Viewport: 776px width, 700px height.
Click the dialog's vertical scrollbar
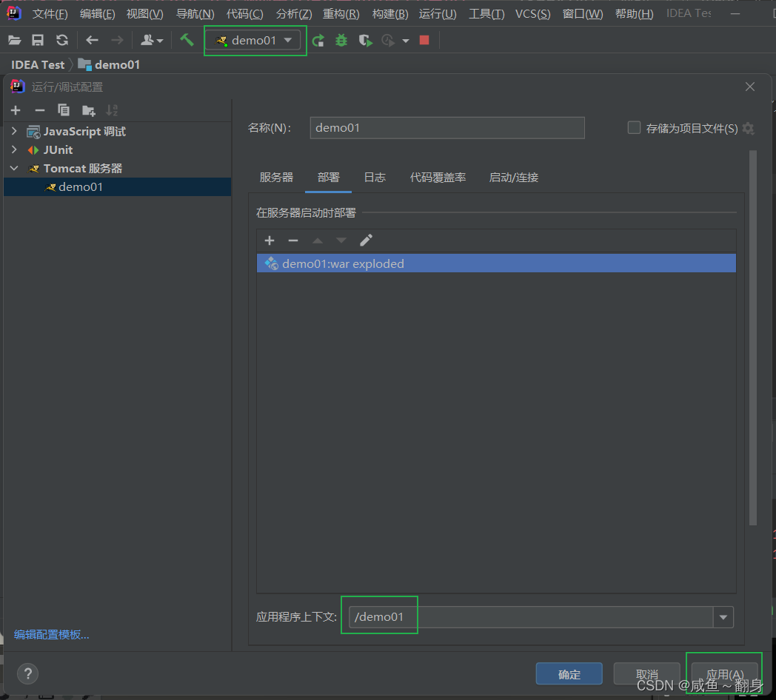pos(753,338)
